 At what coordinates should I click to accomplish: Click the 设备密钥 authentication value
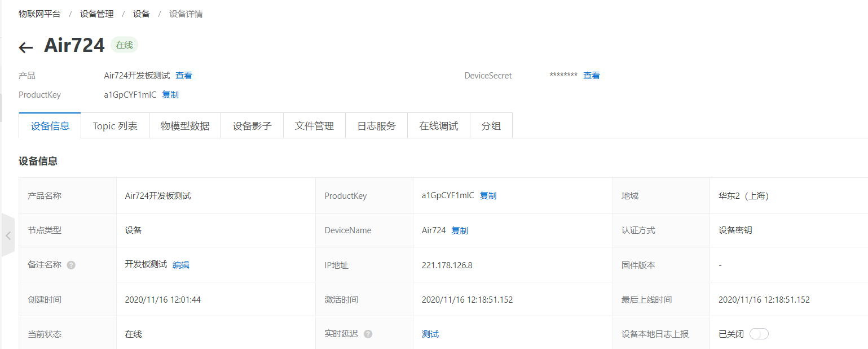click(735, 230)
